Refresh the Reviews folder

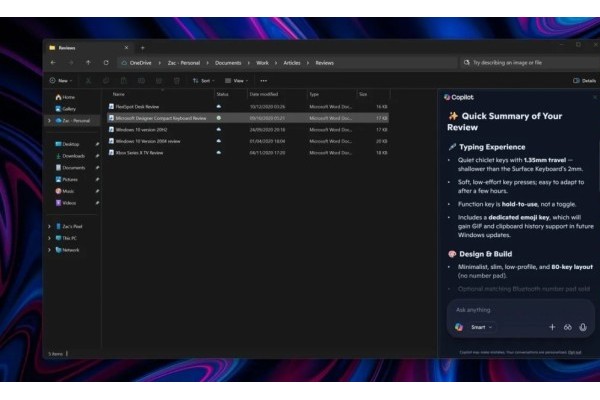tap(106, 63)
